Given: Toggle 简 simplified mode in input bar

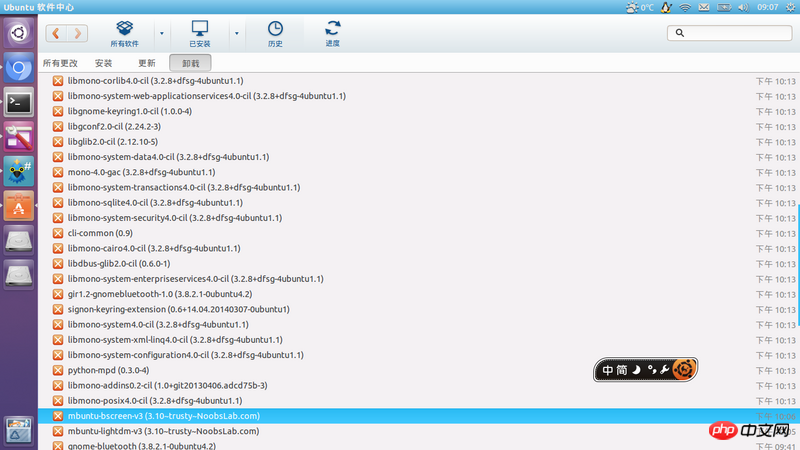Looking at the screenshot, I should pyautogui.click(x=621, y=370).
